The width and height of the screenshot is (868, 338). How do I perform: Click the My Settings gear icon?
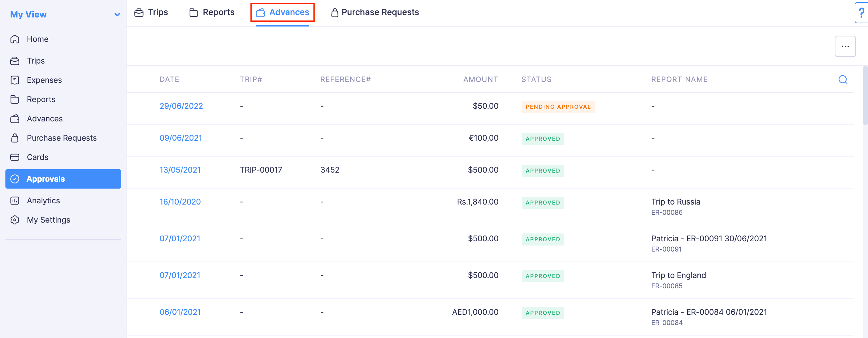[15, 220]
